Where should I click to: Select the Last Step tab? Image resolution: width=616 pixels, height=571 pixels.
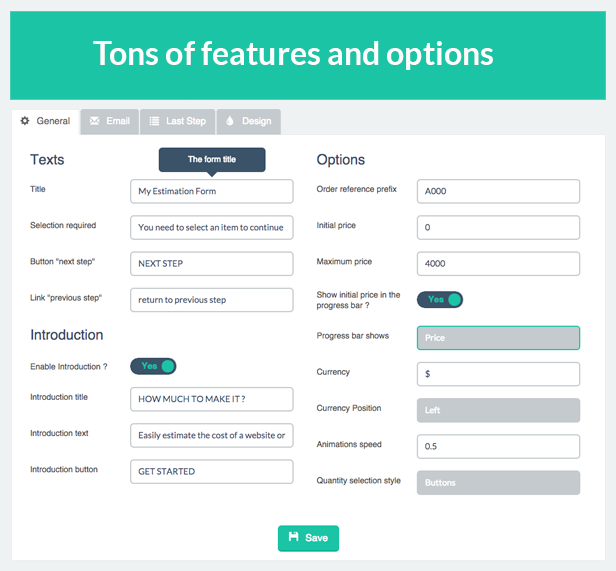[178, 121]
